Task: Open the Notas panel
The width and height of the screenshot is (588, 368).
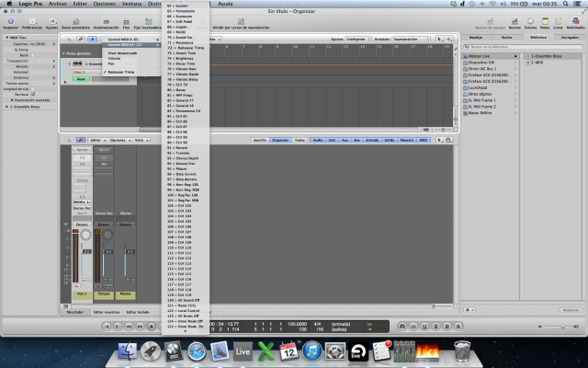Action: (x=546, y=22)
